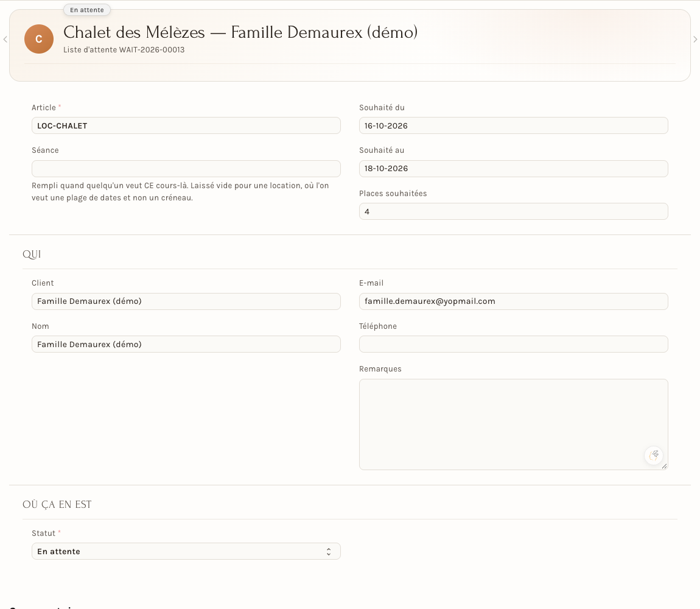Click the Téléphone label
Screen dimensions: 700x609
(377, 326)
